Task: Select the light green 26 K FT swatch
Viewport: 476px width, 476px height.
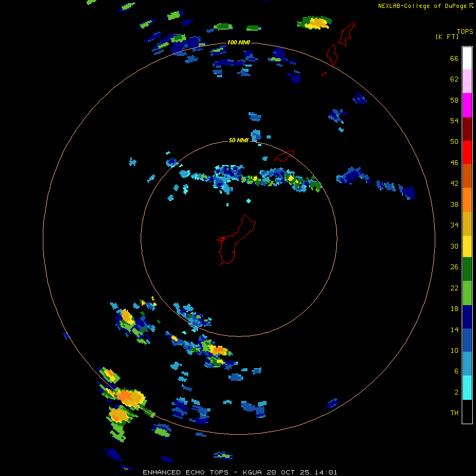Action: coord(467,293)
